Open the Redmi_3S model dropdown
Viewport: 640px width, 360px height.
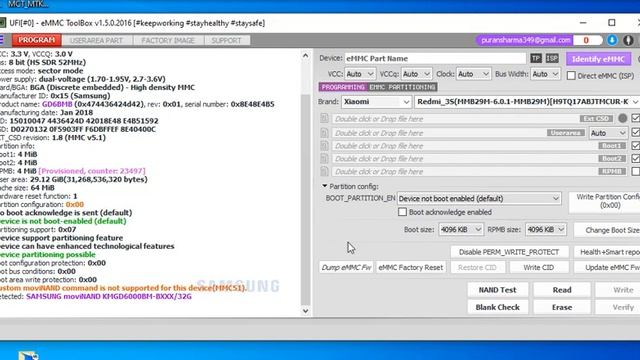coord(527,102)
